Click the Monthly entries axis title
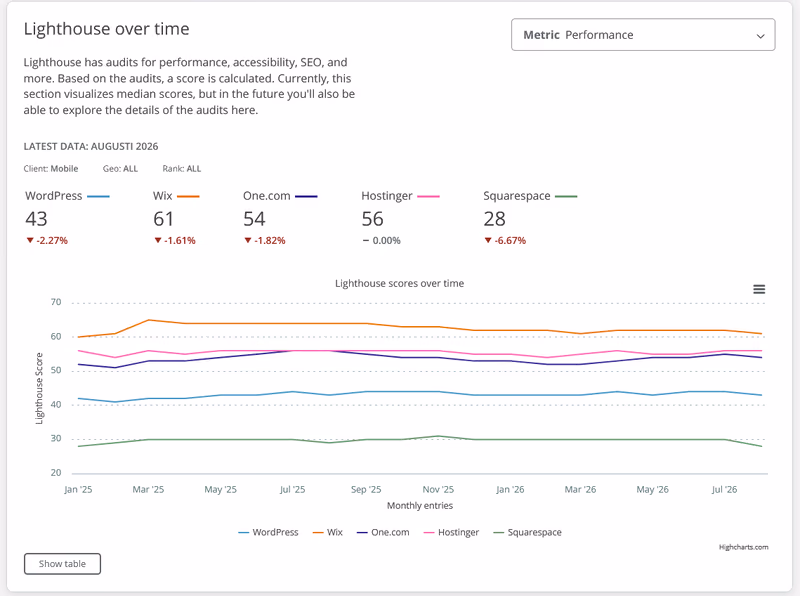 click(x=420, y=506)
